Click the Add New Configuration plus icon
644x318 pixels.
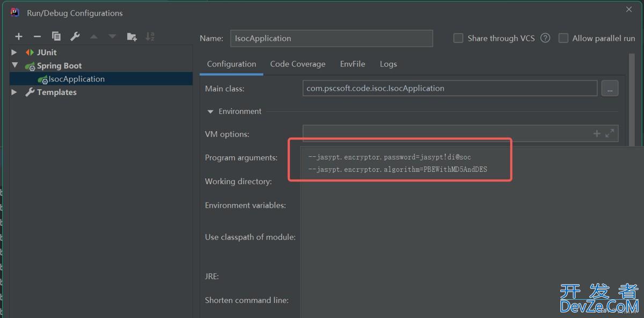tap(19, 37)
